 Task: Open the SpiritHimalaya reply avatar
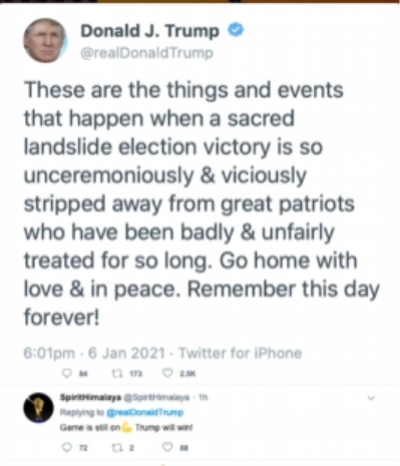38,408
